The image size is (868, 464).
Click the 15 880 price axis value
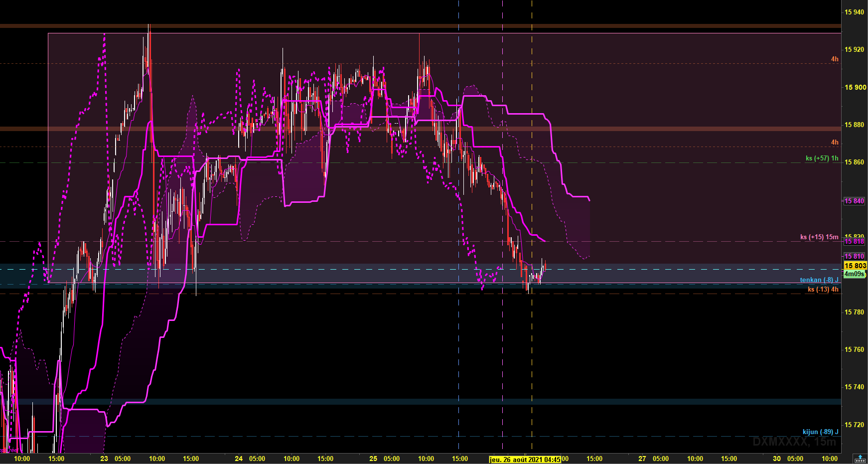[854, 125]
